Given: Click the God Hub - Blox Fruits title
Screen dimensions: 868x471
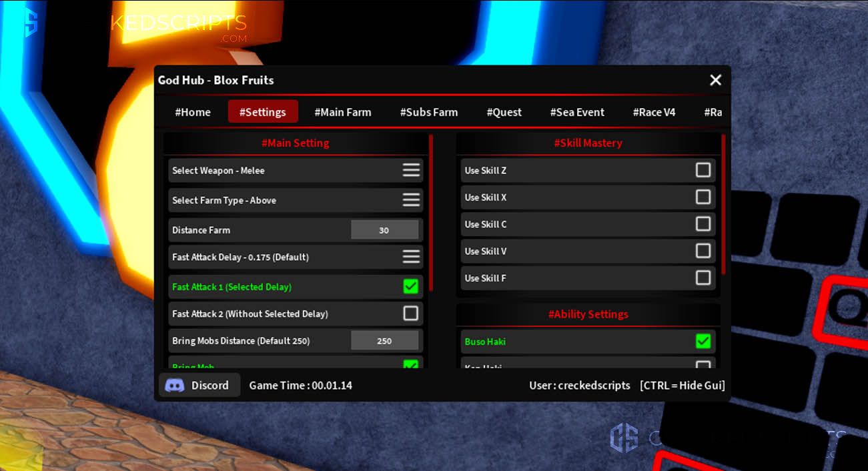Looking at the screenshot, I should [x=215, y=80].
